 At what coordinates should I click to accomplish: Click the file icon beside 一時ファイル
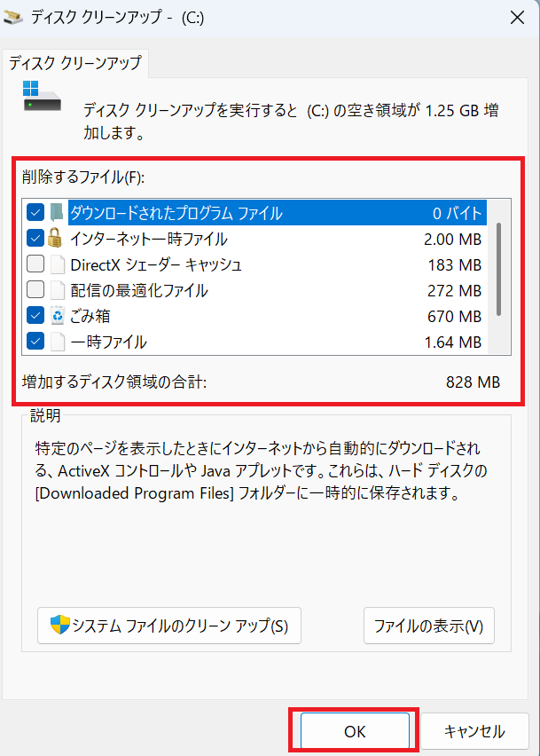[x=57, y=342]
